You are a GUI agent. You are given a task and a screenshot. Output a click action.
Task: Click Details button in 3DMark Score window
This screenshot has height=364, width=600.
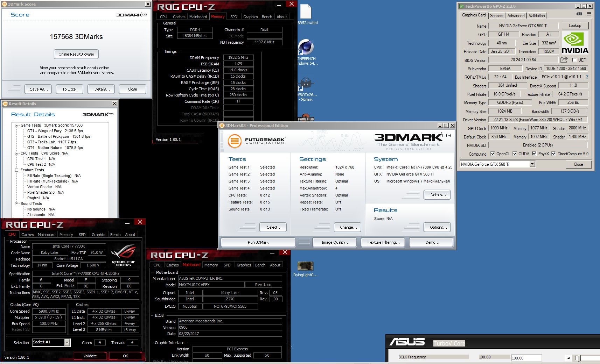[x=102, y=89]
